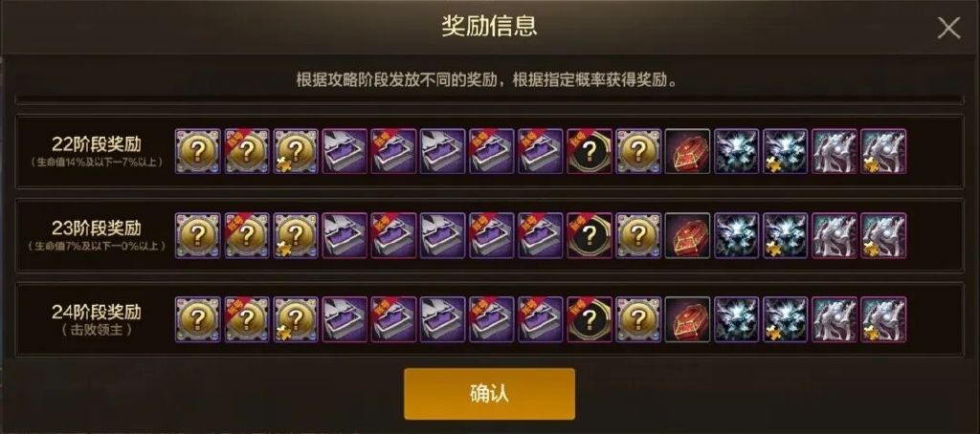Select first gold question coin in 24阶段奖励 row

197,319
